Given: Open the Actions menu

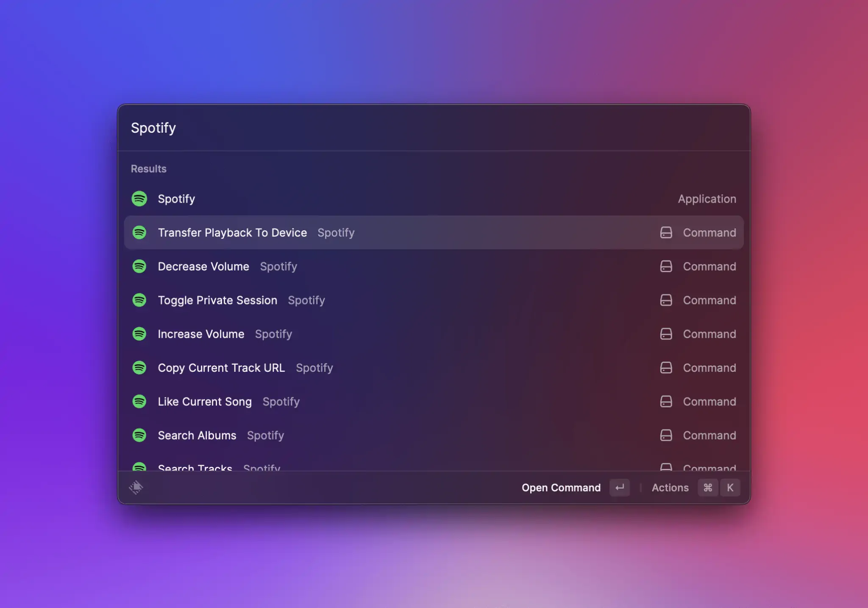Looking at the screenshot, I should pos(670,488).
